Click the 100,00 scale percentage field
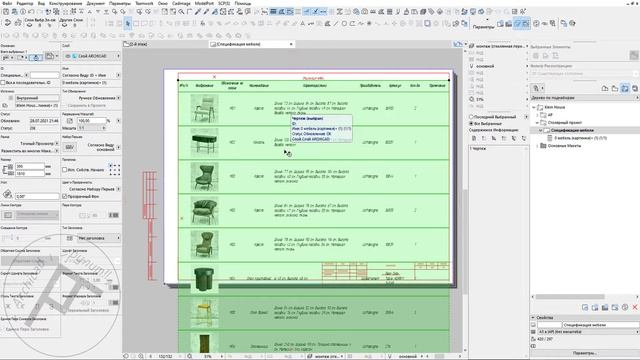The height and width of the screenshot is (360, 640). tap(91, 121)
